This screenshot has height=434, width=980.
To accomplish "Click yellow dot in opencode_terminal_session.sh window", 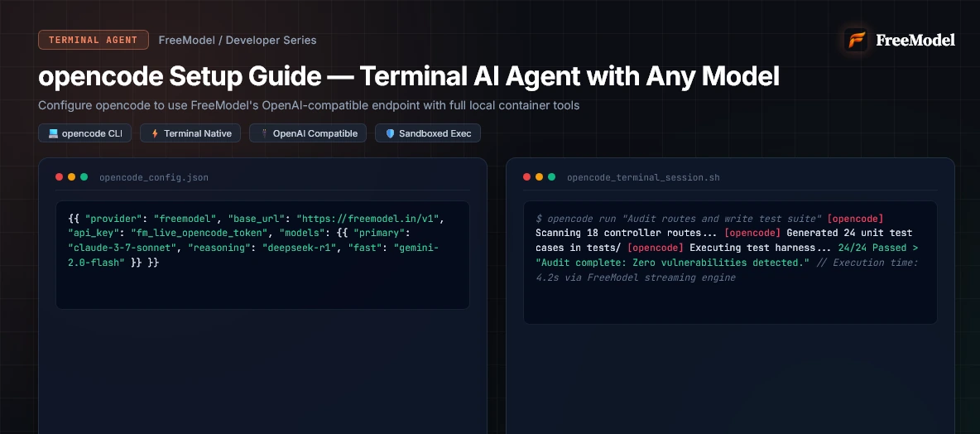I will pos(540,177).
